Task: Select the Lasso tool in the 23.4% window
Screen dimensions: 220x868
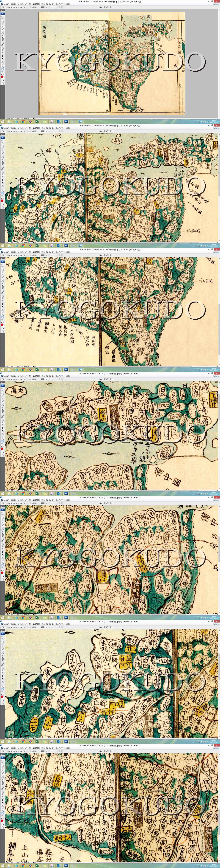Action: pos(2,22)
